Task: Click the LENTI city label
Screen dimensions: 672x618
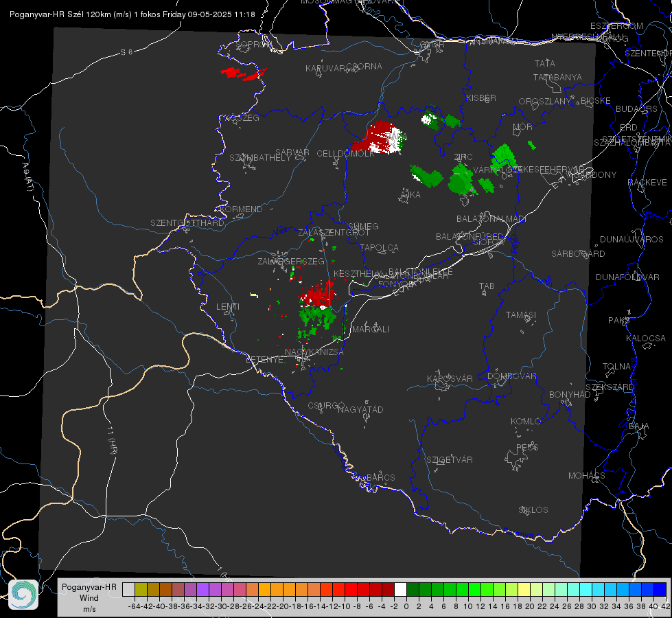Action: point(228,307)
